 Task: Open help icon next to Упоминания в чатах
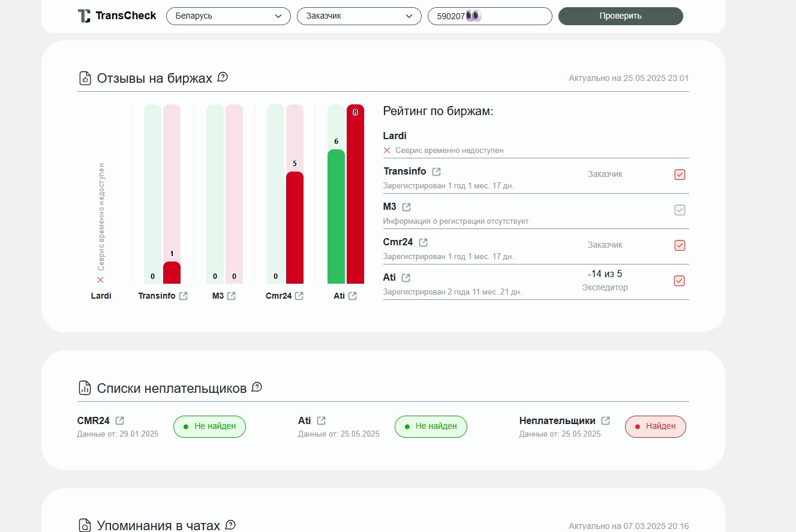coord(230,525)
